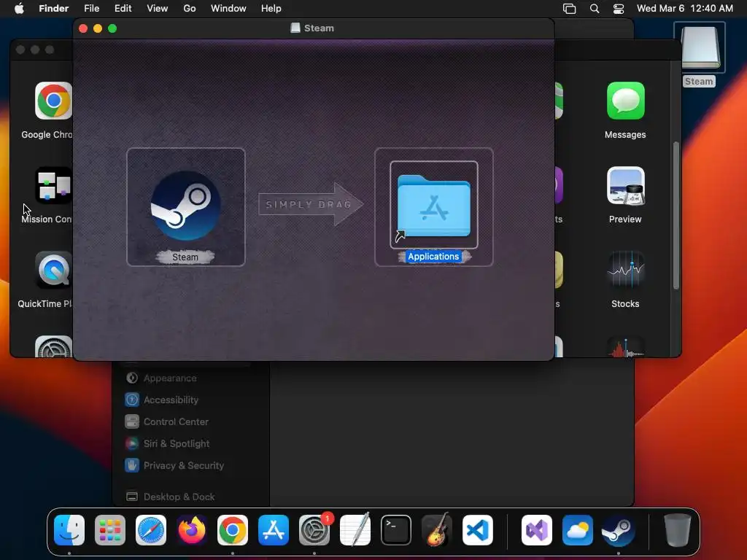Open Spotlight search in menu bar
Image resolution: width=747 pixels, height=560 pixels.
click(x=595, y=9)
